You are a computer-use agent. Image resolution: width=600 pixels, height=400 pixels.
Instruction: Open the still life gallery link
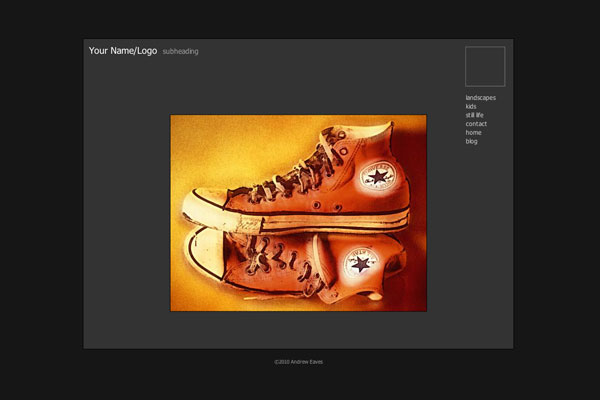tap(474, 115)
